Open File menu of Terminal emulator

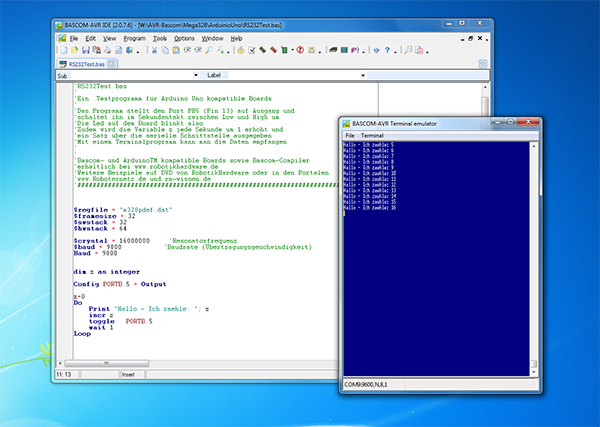point(350,135)
